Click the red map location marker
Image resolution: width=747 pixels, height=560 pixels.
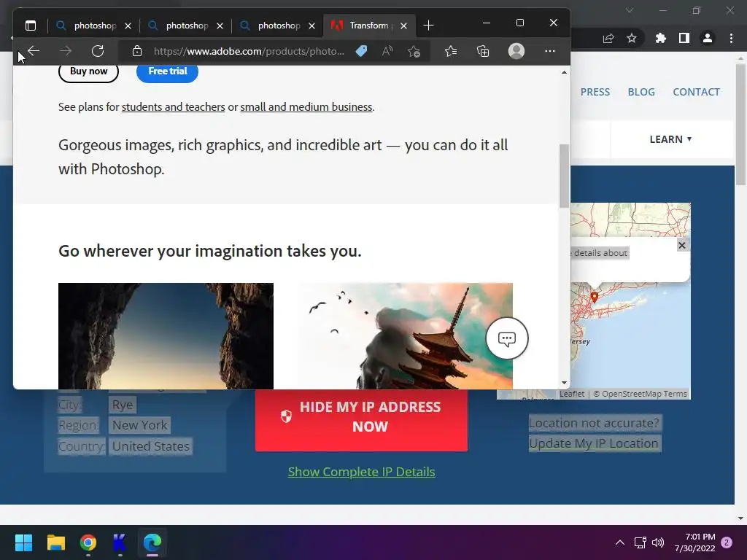click(594, 297)
